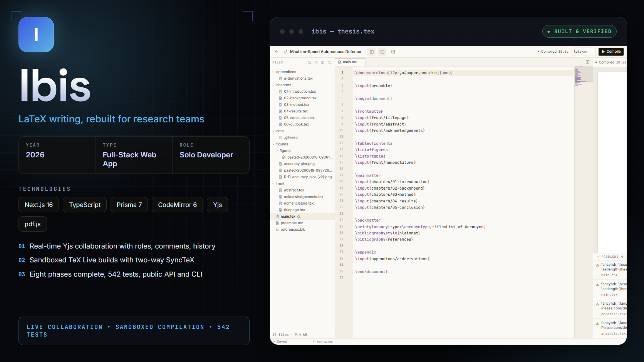Toggle the left sidebar panel icon
644x362 pixels.
tap(372, 52)
